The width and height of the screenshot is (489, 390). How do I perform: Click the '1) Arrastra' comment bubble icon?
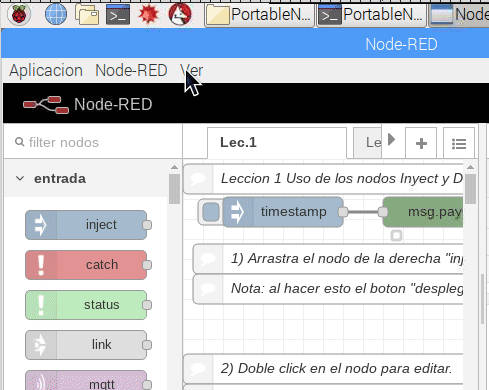pyautogui.click(x=209, y=259)
